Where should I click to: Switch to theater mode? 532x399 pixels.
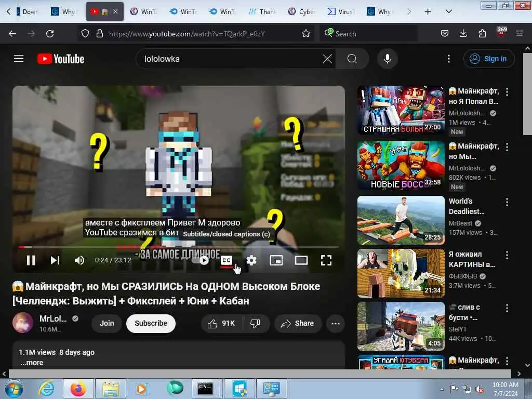click(301, 260)
